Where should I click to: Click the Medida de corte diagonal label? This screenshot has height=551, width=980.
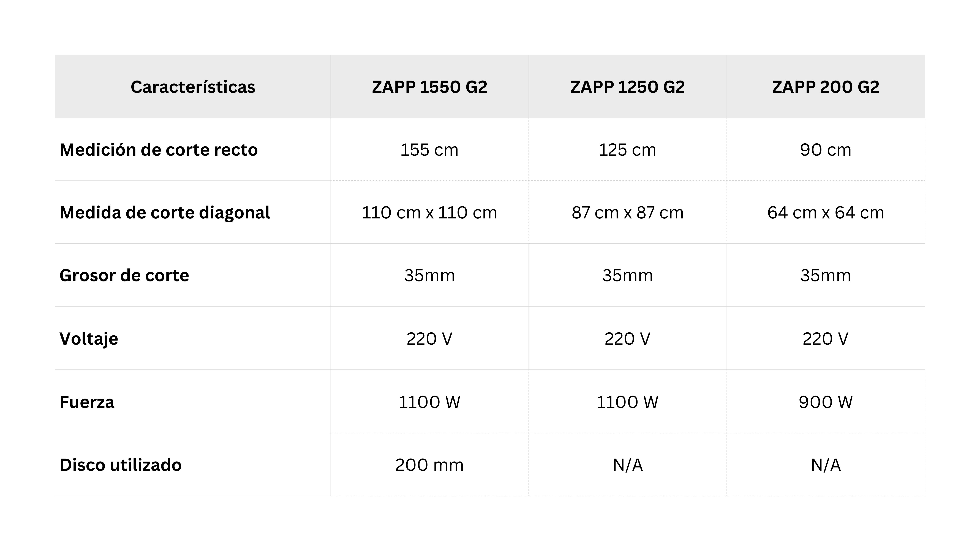pos(165,212)
